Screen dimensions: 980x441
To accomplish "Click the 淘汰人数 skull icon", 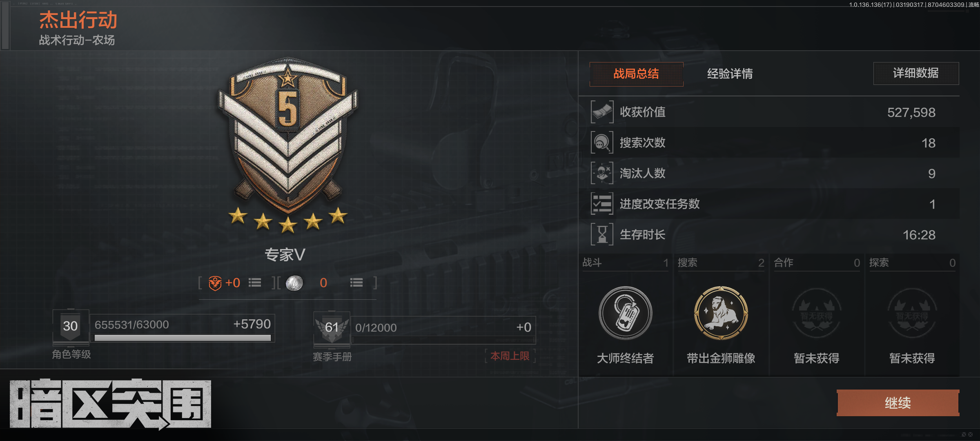I will click(x=602, y=173).
